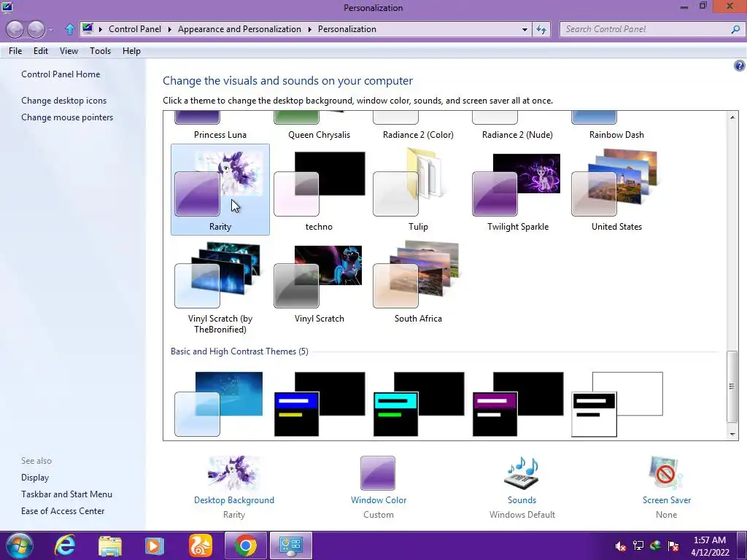Image resolution: width=747 pixels, height=560 pixels.
Task: Click the muted volume tray icon
Action: [620, 546]
